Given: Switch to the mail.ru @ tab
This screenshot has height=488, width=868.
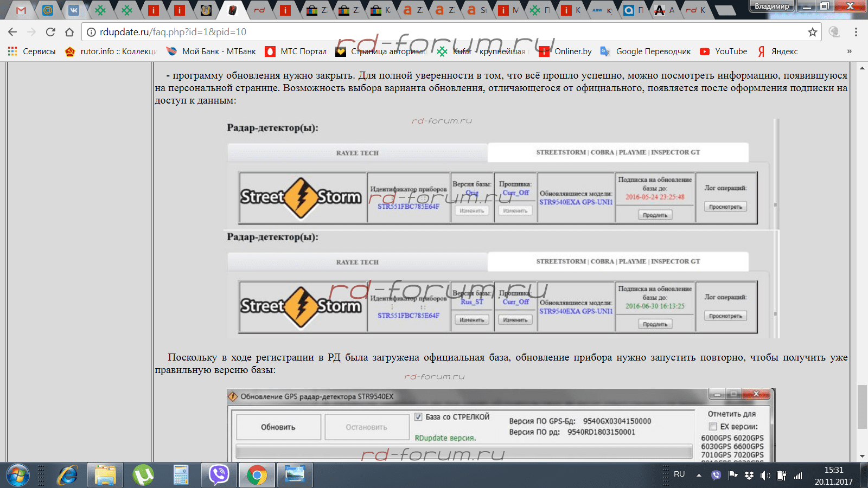Looking at the screenshot, I should coord(48,10).
